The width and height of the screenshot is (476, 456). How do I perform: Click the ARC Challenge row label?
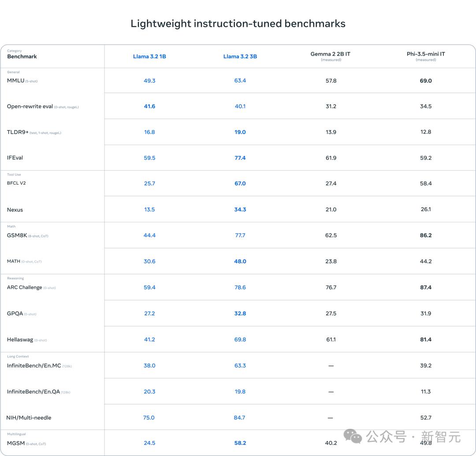25,288
